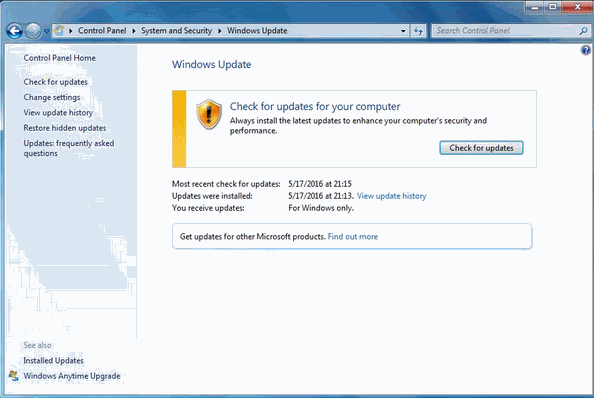
Task: Click the Forward navigation arrow
Action: coord(33,31)
